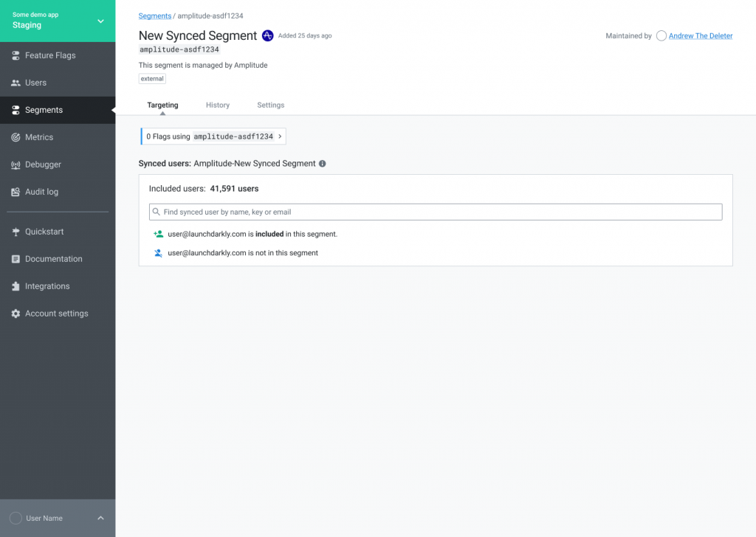Screen dimensions: 756x537
Task: Open the Integrations page
Action: tap(48, 285)
